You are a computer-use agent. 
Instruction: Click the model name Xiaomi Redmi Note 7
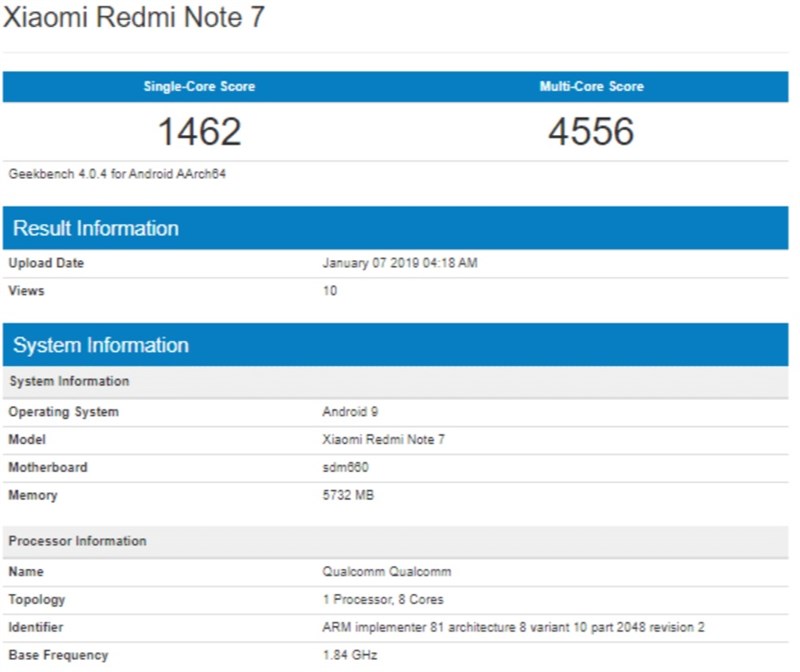[388, 438]
